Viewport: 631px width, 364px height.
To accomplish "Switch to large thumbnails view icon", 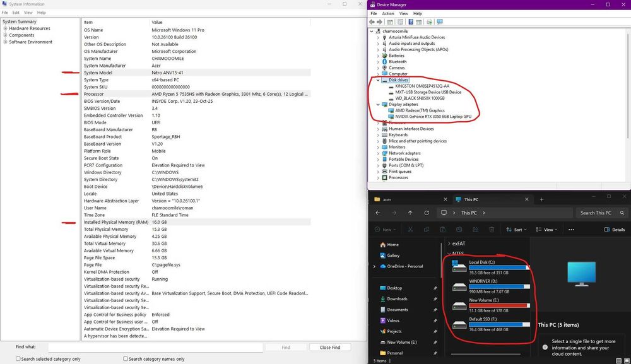I will tap(627, 361).
